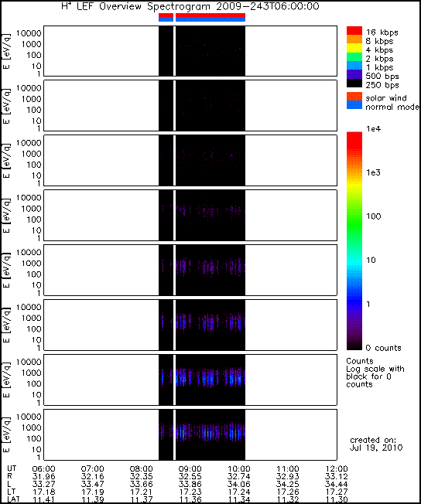421x504 pixels.
Task: Click the LT row label
Action: point(12,492)
